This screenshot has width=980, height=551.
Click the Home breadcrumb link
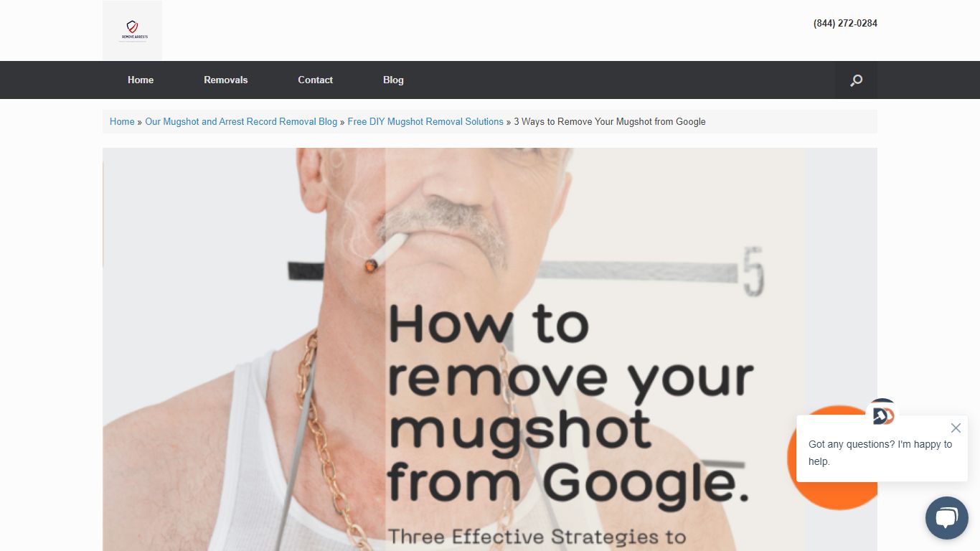pyautogui.click(x=121, y=121)
